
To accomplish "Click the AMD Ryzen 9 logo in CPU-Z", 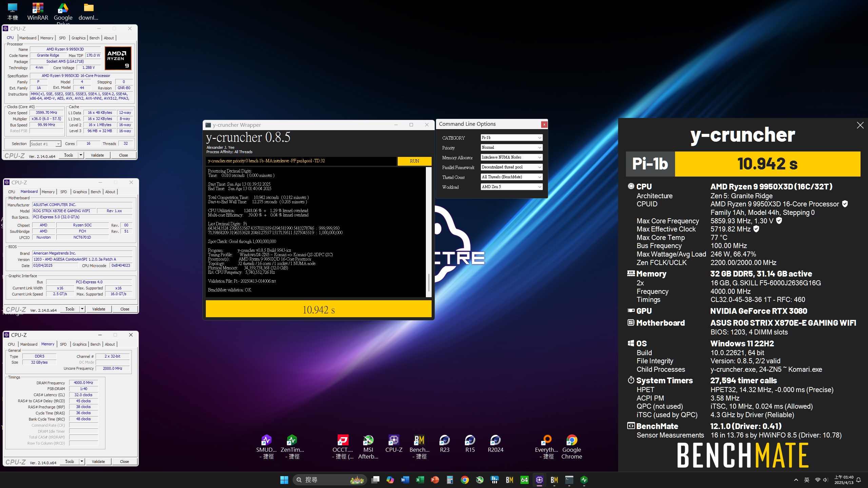I will click(x=118, y=58).
